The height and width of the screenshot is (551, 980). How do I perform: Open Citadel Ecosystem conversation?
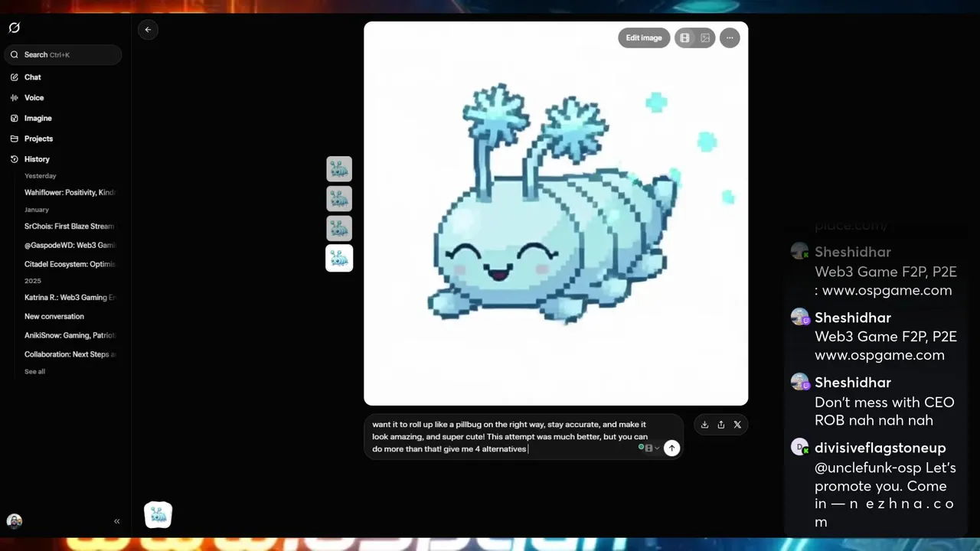click(69, 264)
